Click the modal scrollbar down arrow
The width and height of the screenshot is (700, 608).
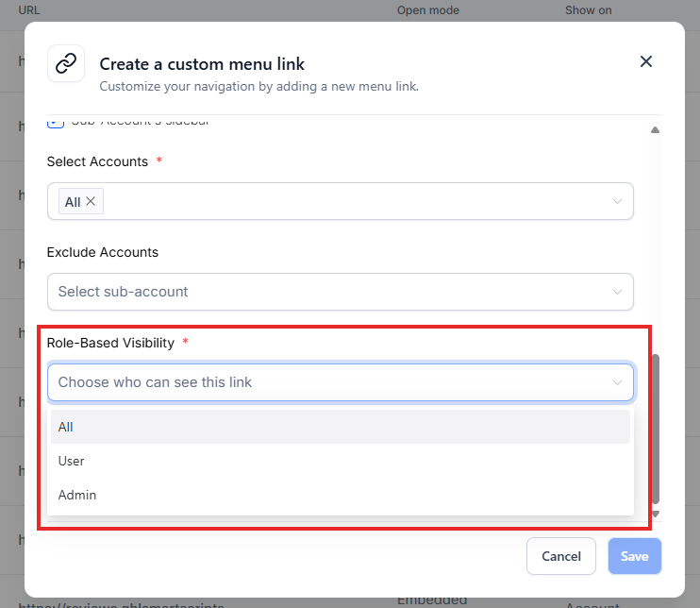[656, 514]
